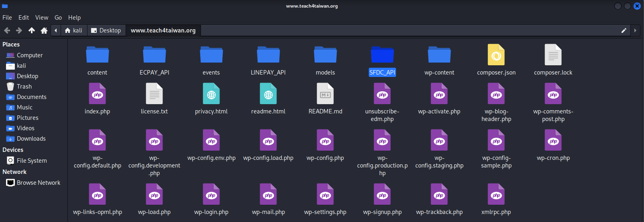Select the license.txt file icon

pyautogui.click(x=154, y=94)
